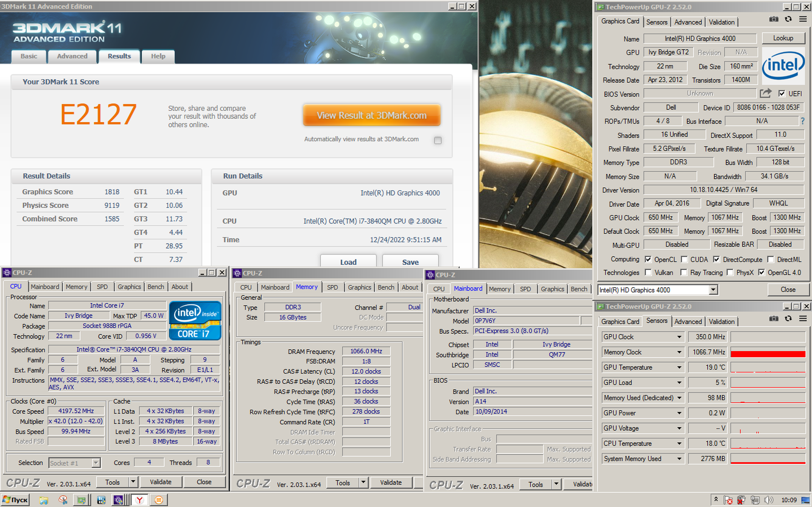Viewport: 812px width, 507px height.
Task: Click refresh icon in GPU-Z Sensors window
Action: tap(788, 319)
